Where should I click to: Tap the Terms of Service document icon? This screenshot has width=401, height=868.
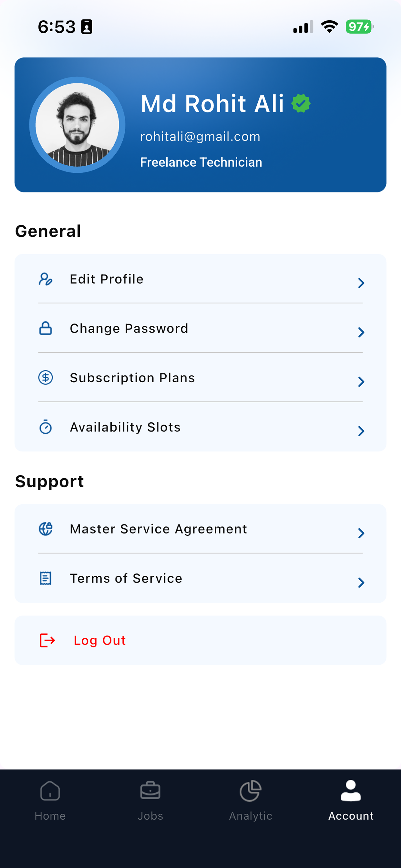click(46, 578)
